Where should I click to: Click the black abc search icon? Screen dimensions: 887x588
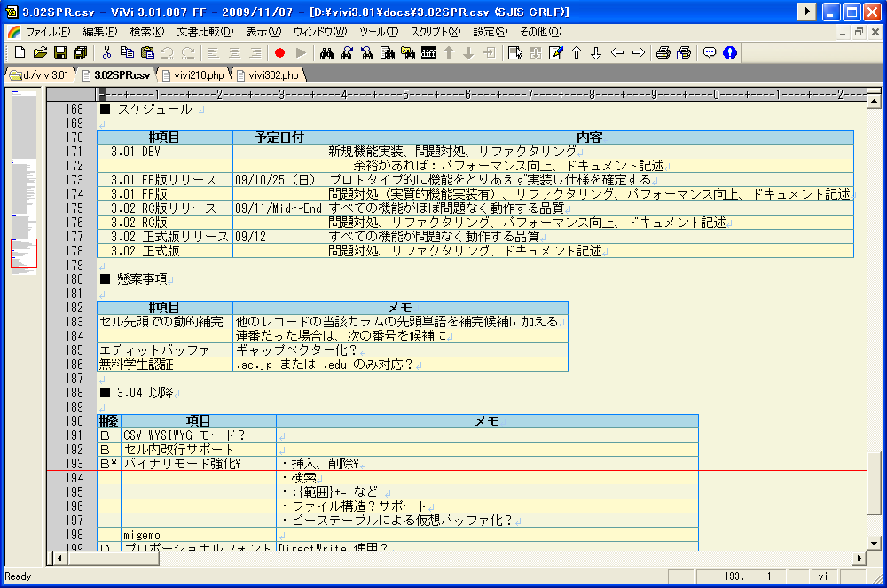[x=428, y=52]
